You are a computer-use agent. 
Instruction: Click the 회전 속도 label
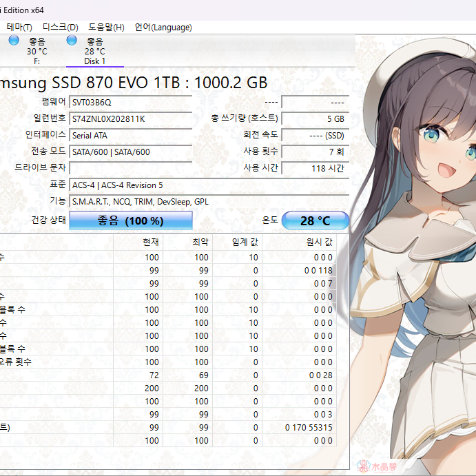[x=260, y=134]
